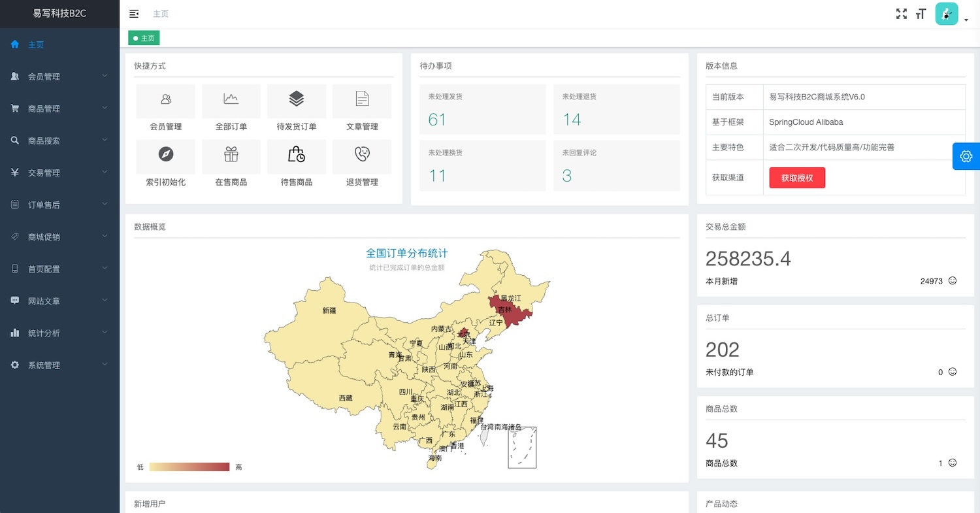Open the 统计分析 sidebar menu item
980x513 pixels.
click(x=59, y=333)
